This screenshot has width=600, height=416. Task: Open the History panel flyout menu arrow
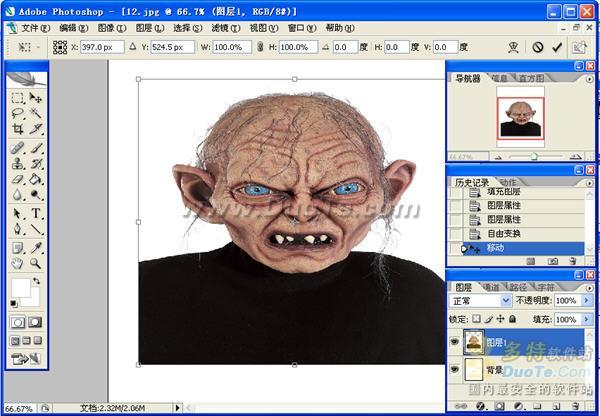coord(589,183)
